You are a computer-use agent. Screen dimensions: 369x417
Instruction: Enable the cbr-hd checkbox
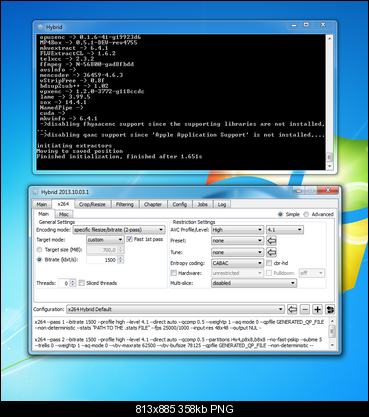pyautogui.click(x=269, y=263)
